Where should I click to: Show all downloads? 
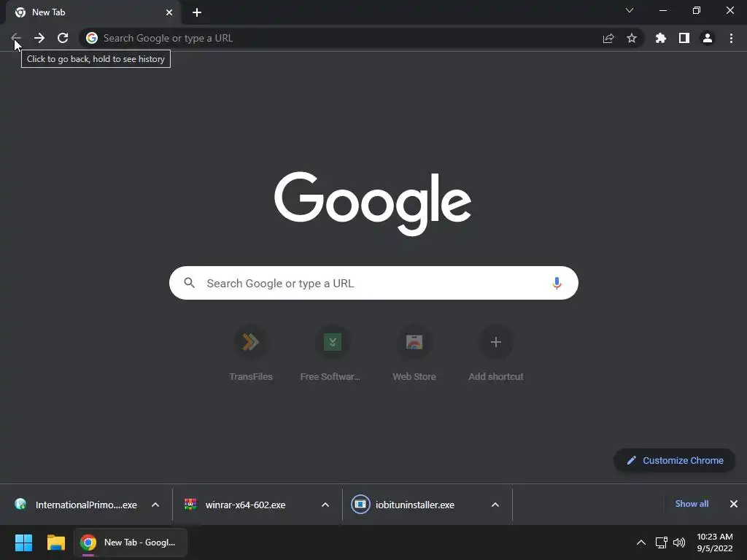(692, 504)
